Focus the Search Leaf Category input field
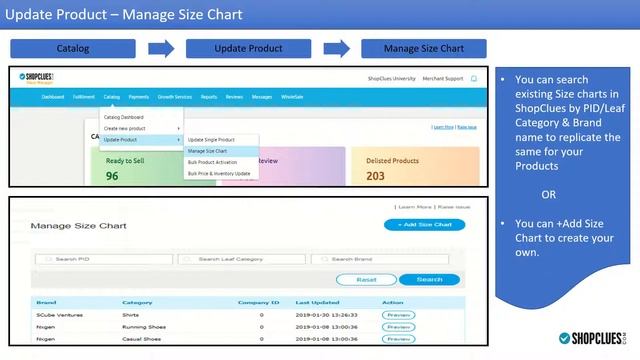Viewport: 640px width, 360px height. tap(242, 259)
